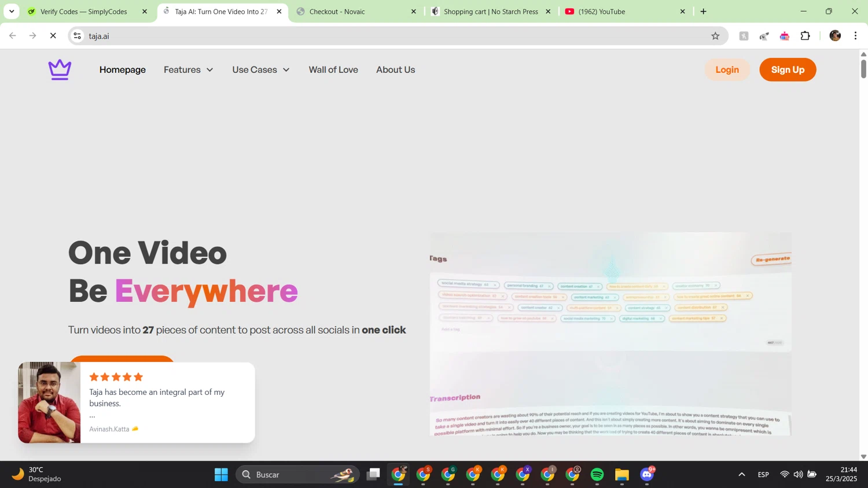Bookmark this page with star icon
This screenshot has height=488, width=868.
(715, 36)
